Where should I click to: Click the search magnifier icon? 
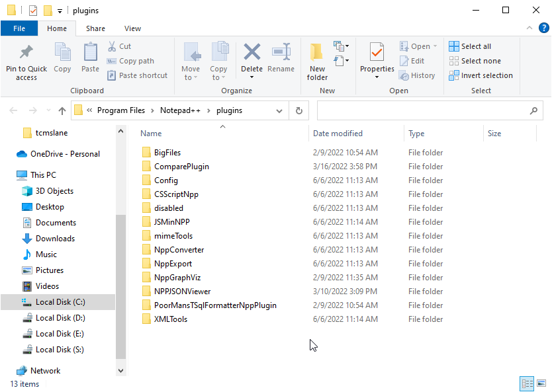533,111
